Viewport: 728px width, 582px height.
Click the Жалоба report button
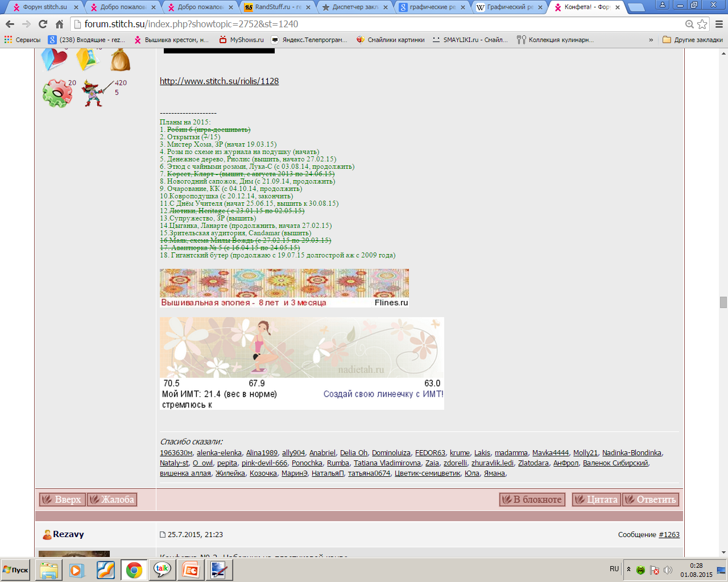tap(112, 500)
